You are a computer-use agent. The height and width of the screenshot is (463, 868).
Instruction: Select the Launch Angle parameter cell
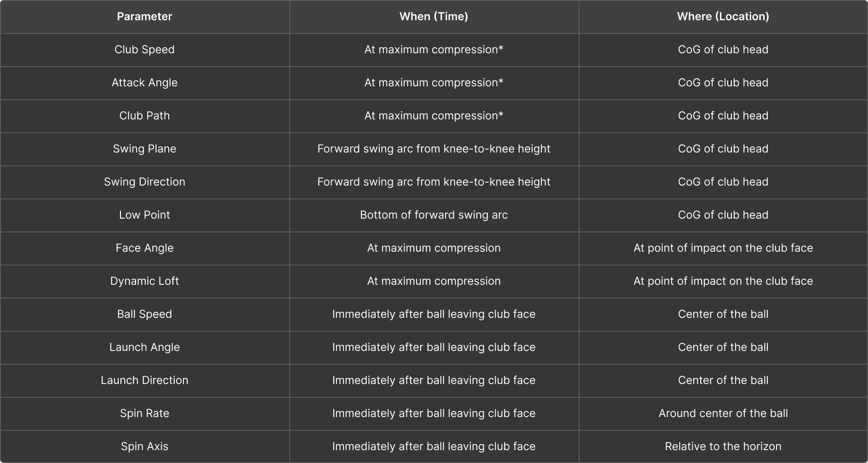[144, 347]
